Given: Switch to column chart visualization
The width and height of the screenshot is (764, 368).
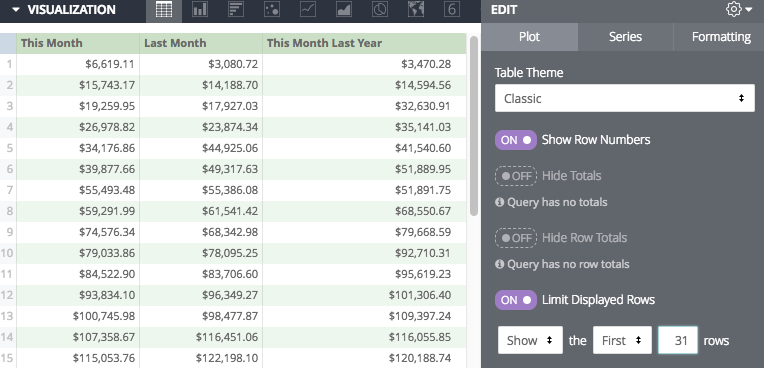Looking at the screenshot, I should point(200,10).
